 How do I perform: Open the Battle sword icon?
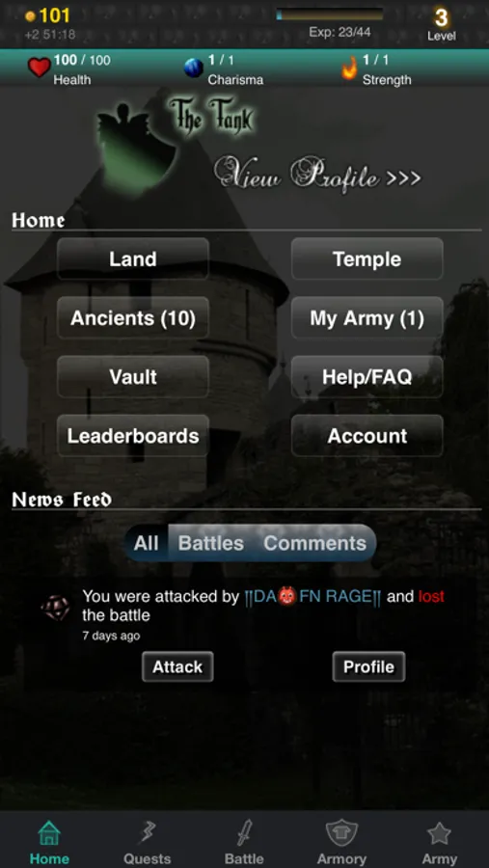point(244,833)
